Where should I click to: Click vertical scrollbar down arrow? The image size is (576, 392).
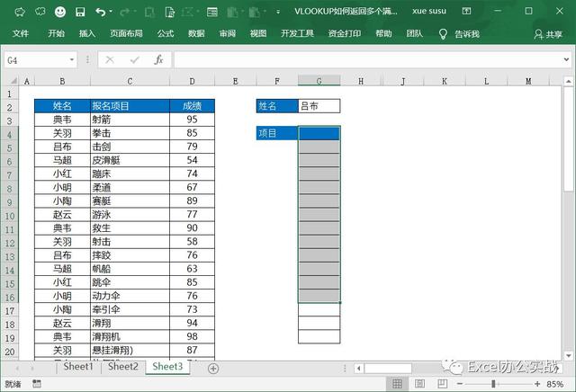(568, 355)
